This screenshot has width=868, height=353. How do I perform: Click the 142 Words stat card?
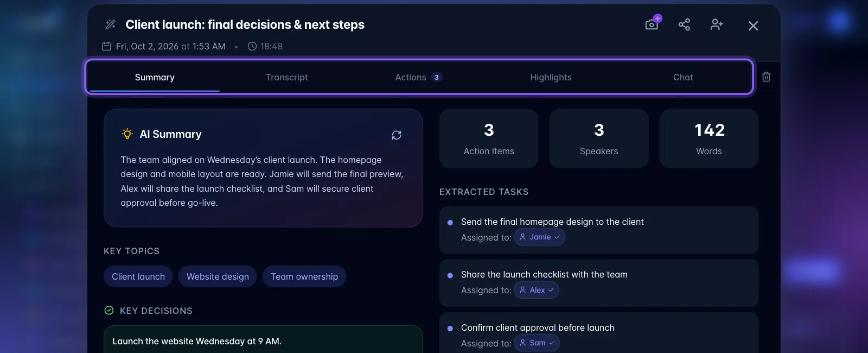point(709,138)
